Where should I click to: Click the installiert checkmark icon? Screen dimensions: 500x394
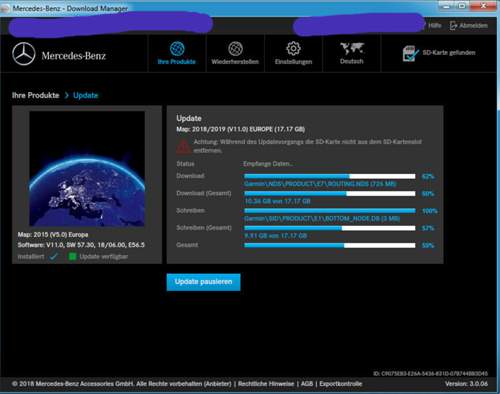53,256
